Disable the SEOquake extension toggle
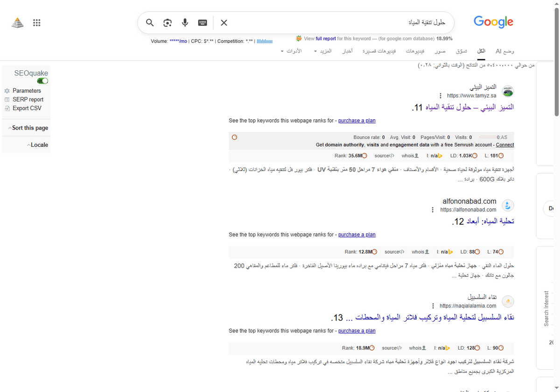Viewport: 560px width, 392px height. (x=42, y=81)
